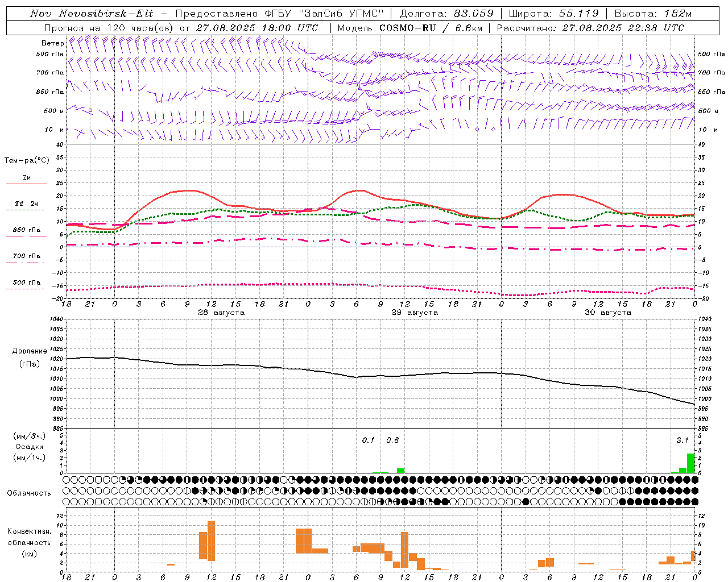Click the 10 м wind level label on left
728x582 pixels.
(x=54, y=130)
